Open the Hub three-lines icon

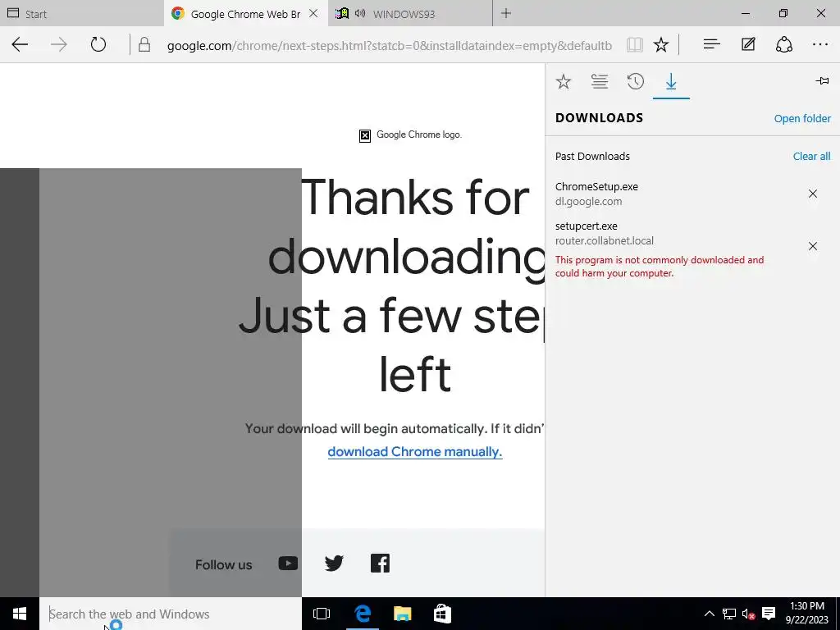click(x=711, y=44)
